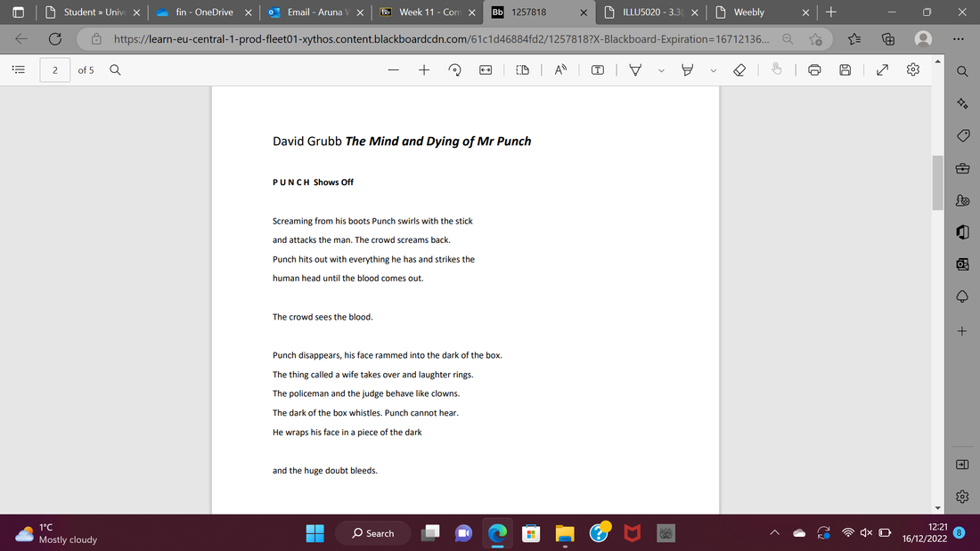This screenshot has height=551, width=980.
Task: Open the weather widget Mostly cloudy
Action: [56, 533]
